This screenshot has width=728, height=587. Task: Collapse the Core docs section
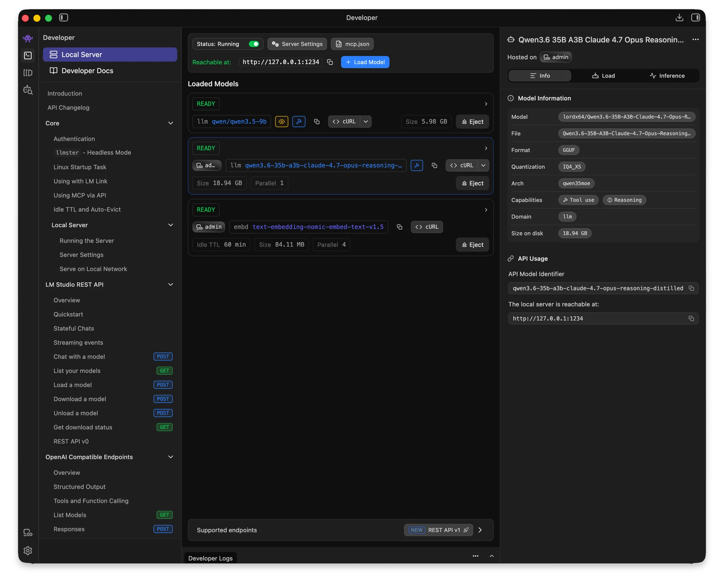tap(170, 123)
